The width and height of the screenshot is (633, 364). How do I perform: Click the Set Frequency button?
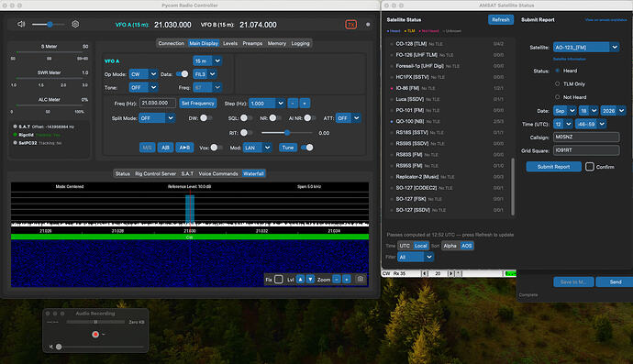point(198,104)
